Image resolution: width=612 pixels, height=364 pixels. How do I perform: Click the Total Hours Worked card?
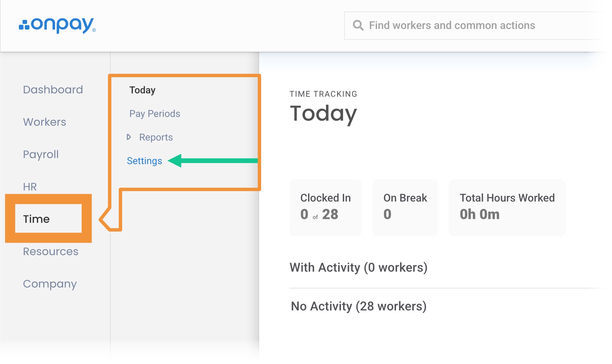pos(507,208)
